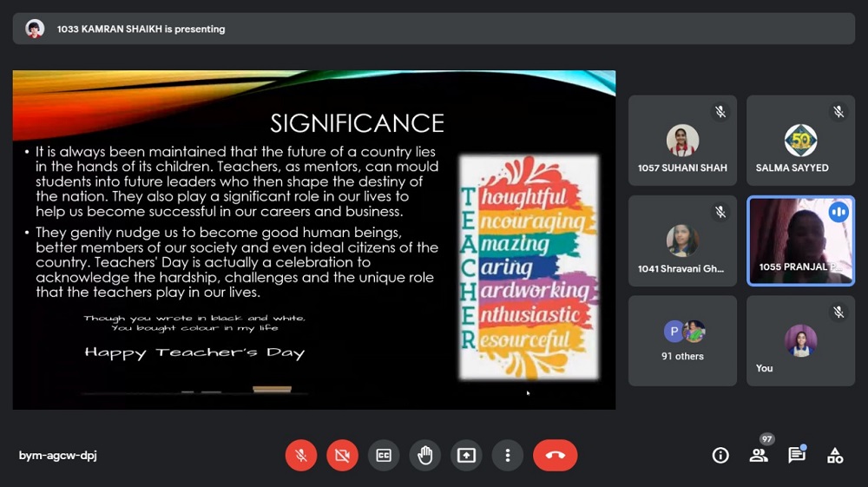Click the 1055 PRANJAL video tile
This screenshot has width=868, height=487.
point(800,240)
